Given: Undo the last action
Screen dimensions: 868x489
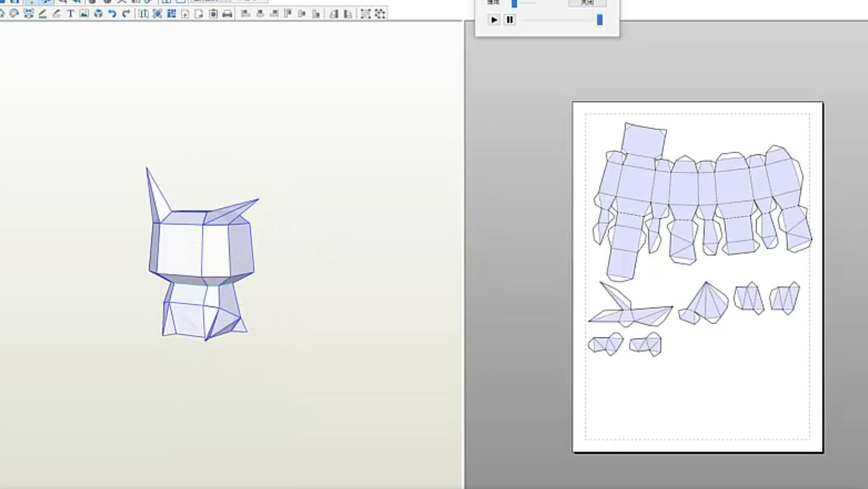Looking at the screenshot, I should 112,14.
